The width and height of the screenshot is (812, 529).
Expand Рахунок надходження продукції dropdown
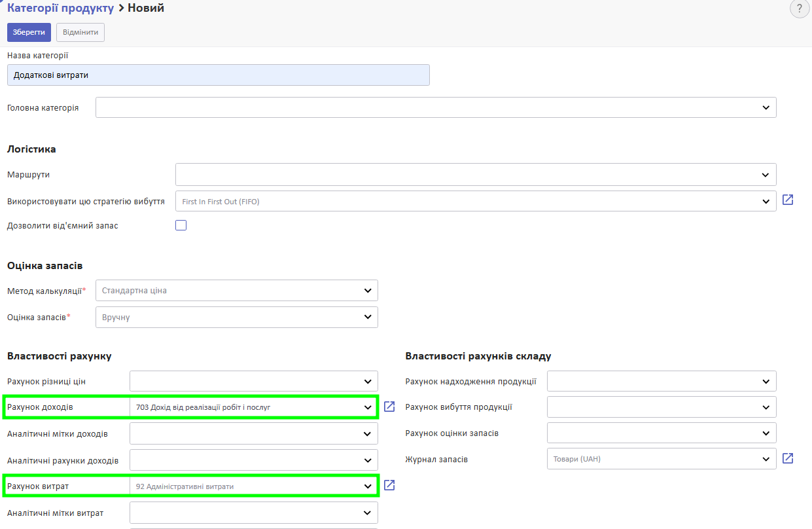(x=662, y=381)
